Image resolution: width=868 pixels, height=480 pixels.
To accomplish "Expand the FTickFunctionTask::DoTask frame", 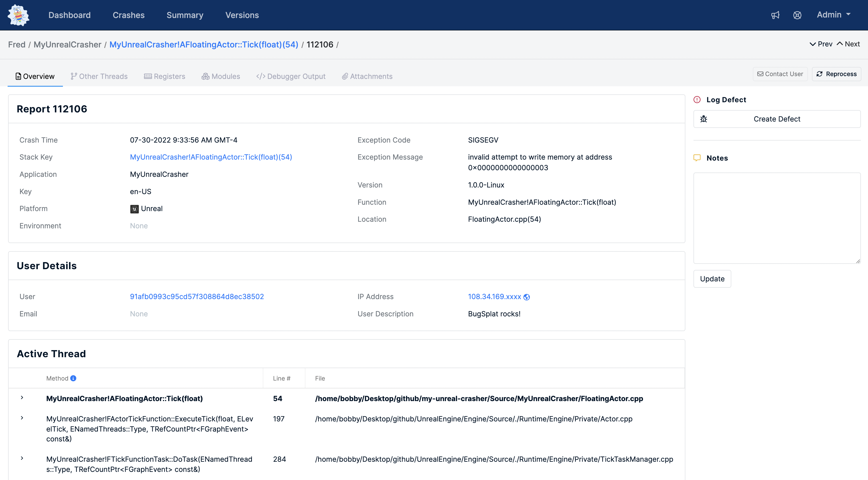I will pyautogui.click(x=22, y=458).
